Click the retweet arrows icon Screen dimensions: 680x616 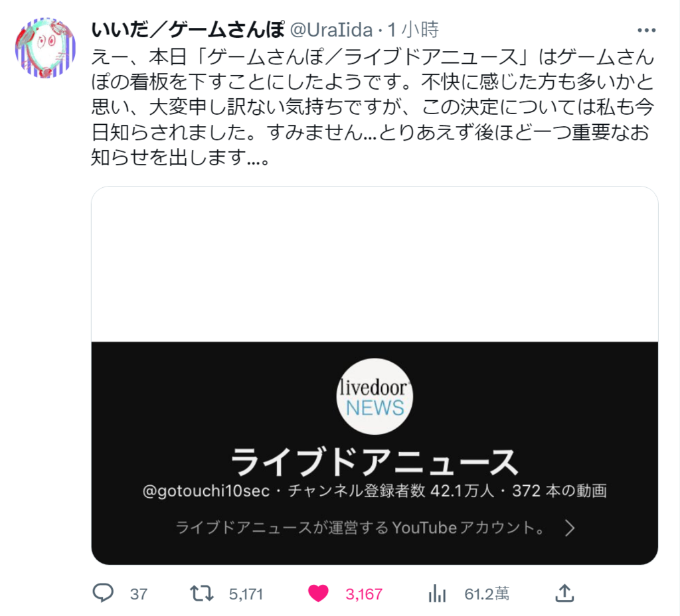point(202,593)
